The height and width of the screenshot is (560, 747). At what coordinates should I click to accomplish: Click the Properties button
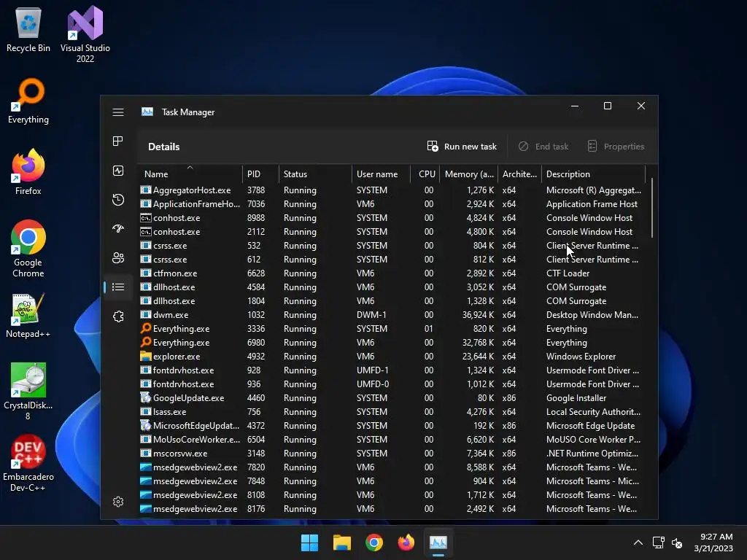(616, 146)
